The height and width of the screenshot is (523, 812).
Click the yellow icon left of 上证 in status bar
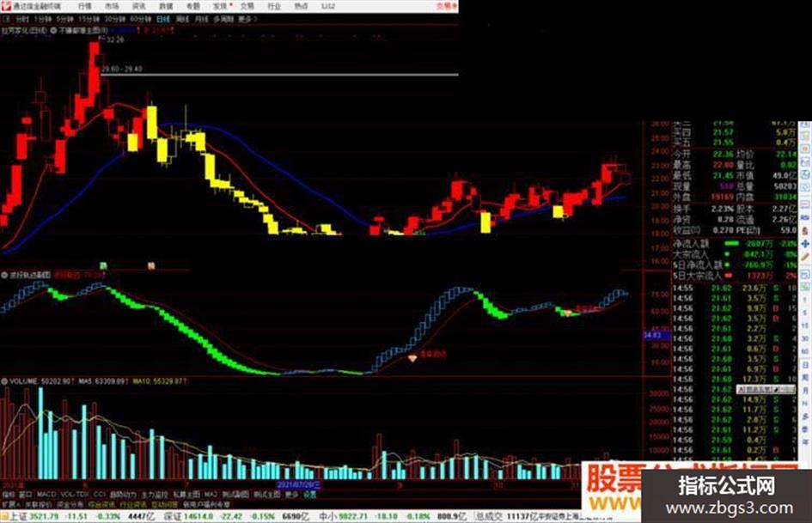click(5, 517)
